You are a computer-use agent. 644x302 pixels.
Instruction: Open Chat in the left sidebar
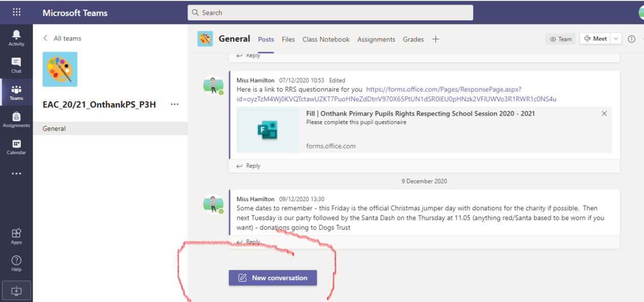16,64
